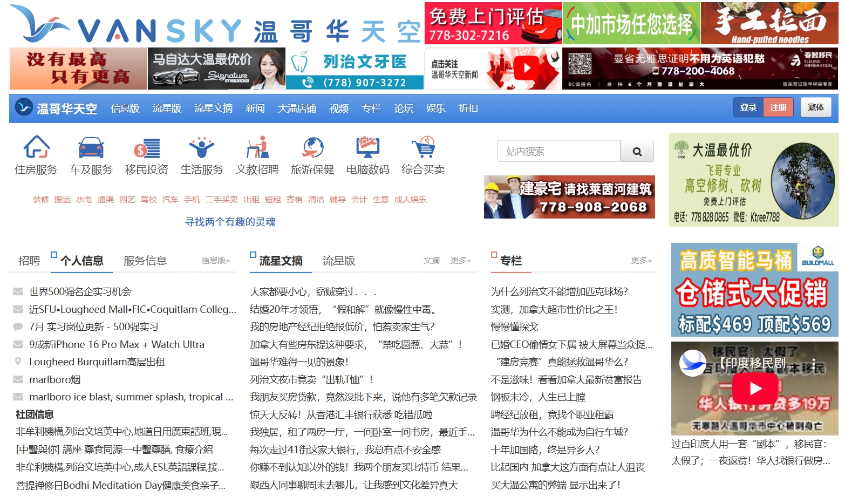
Task: Open 大温店铺 in the navigation bar
Action: [x=297, y=108]
